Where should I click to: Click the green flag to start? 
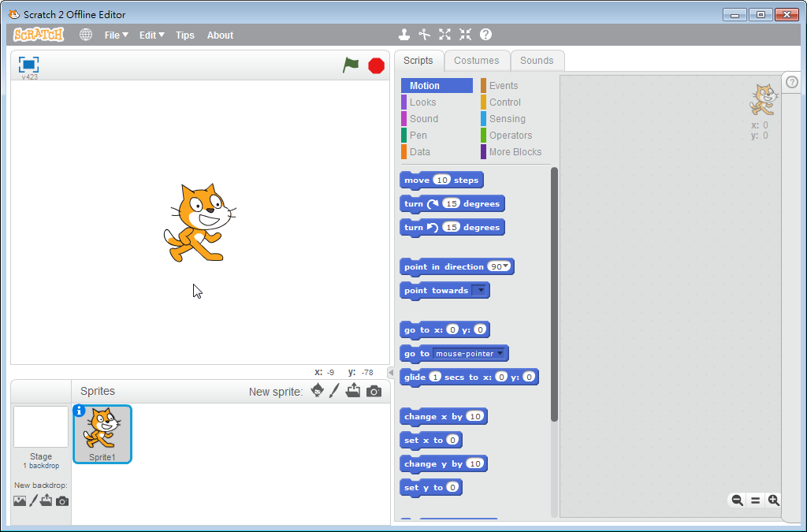click(x=351, y=65)
